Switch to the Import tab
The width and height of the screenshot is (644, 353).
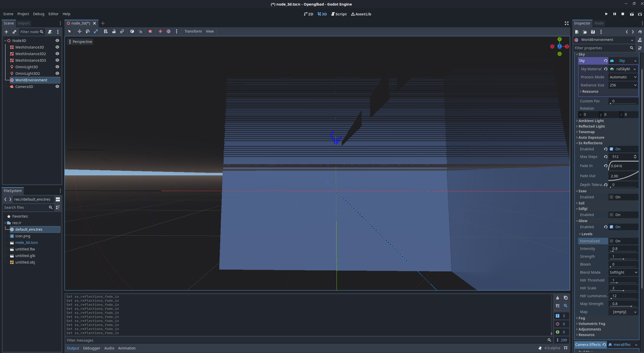coord(23,23)
